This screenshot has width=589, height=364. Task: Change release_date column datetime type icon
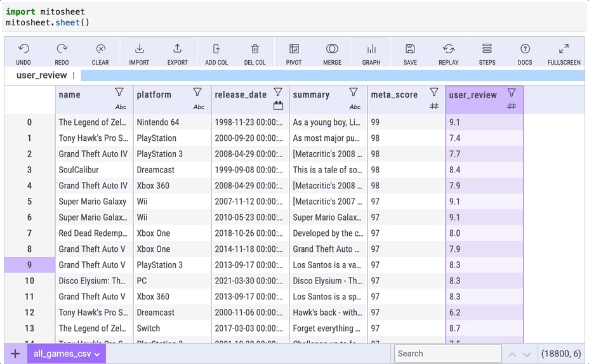[278, 106]
